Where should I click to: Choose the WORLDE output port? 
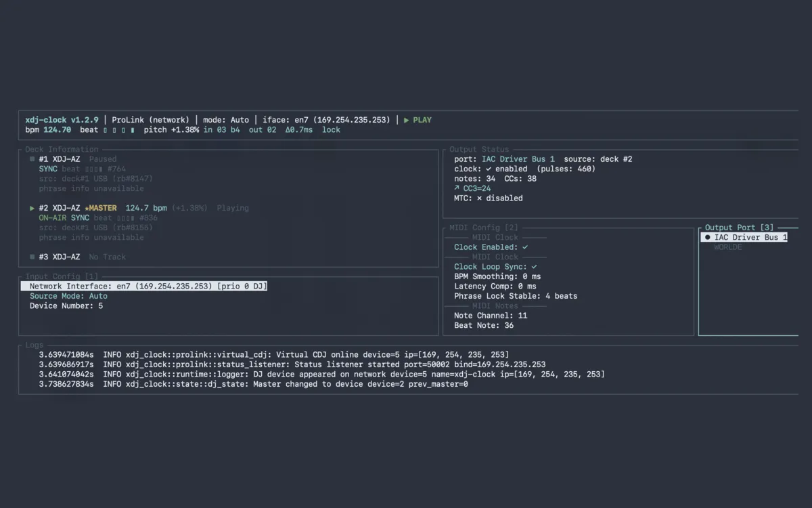pos(728,247)
